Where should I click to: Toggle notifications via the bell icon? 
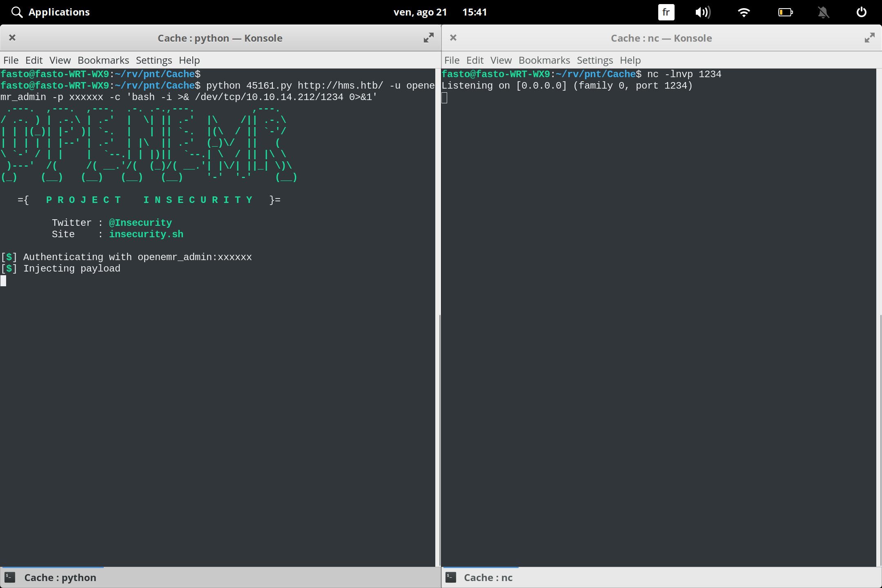[823, 12]
